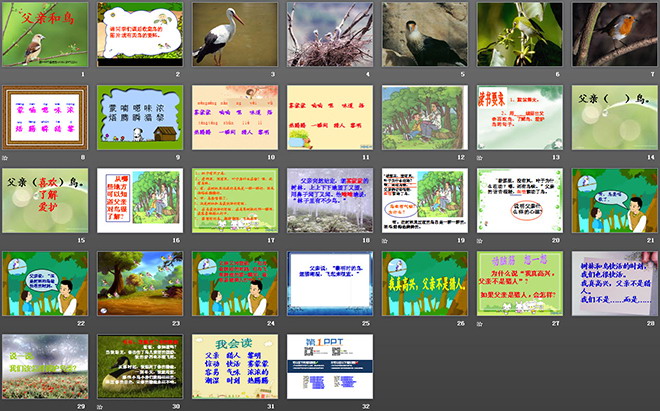Click animation star icon below slide 13
The width and height of the screenshot is (660, 411).
coord(480,157)
